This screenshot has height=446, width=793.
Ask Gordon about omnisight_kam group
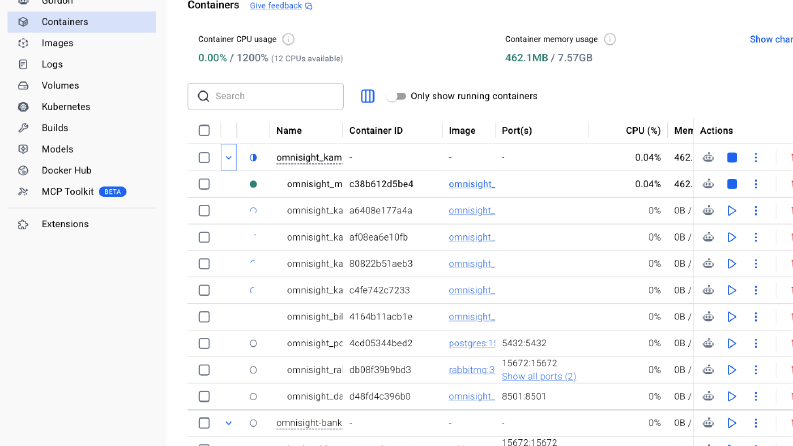point(708,158)
